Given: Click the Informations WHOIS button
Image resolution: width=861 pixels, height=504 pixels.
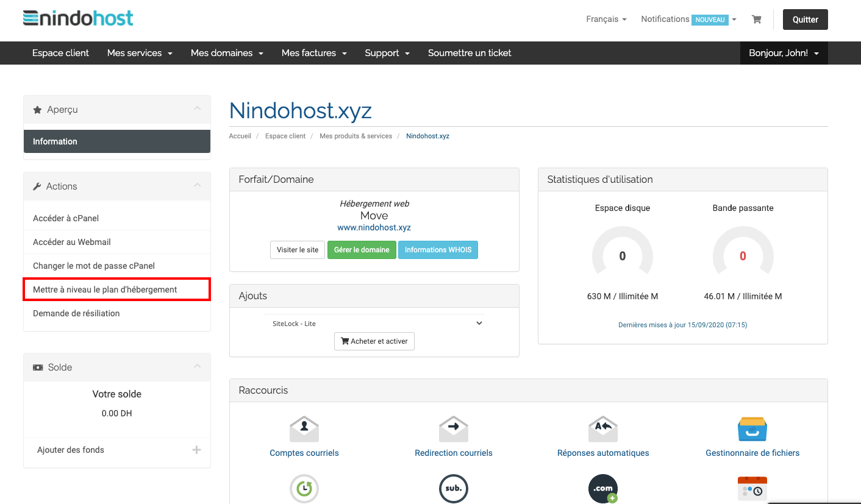Looking at the screenshot, I should click(x=438, y=250).
